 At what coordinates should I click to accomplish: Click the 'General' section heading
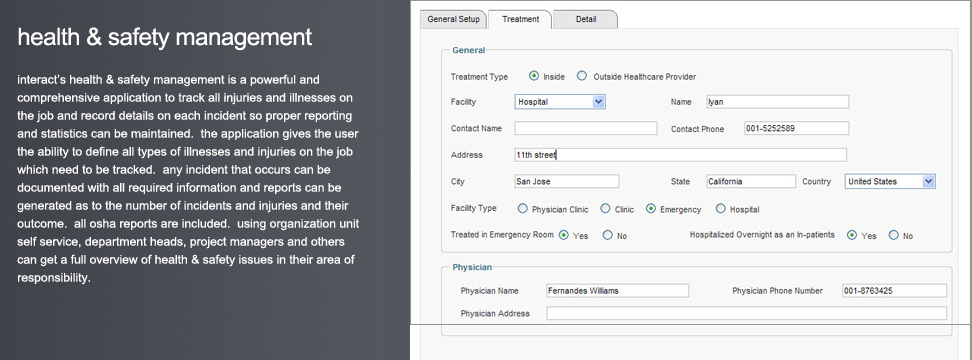click(x=469, y=50)
